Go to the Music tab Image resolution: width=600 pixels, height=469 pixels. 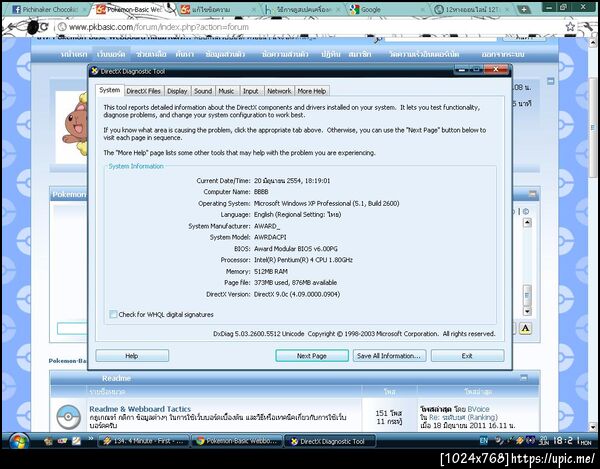coord(226,91)
